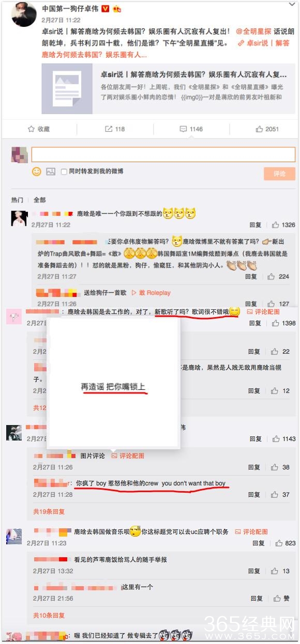Open 评论配图 image on 鹿晗去韩国做音乐 comment
Image resolution: width=300 pixels, height=644 pixels.
click(x=251, y=532)
